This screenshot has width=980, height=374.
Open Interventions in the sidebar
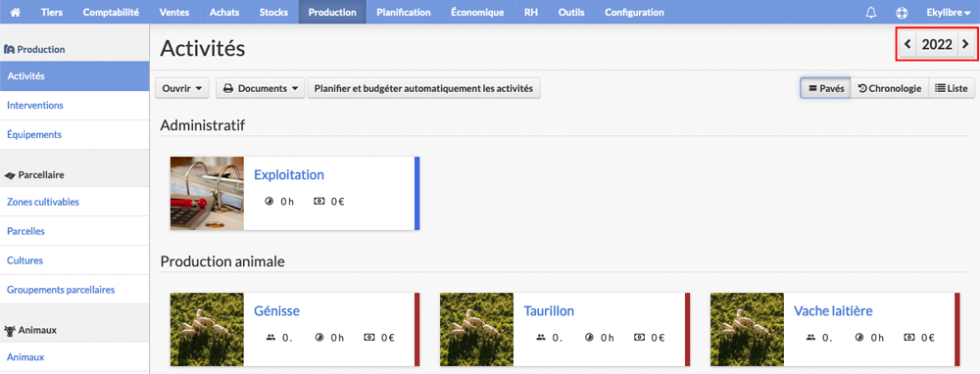coord(74,106)
